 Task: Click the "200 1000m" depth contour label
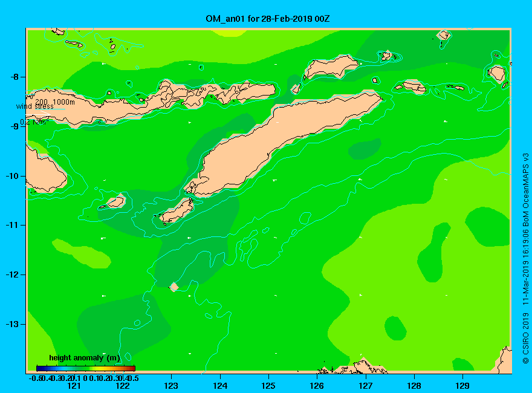[x=54, y=102]
